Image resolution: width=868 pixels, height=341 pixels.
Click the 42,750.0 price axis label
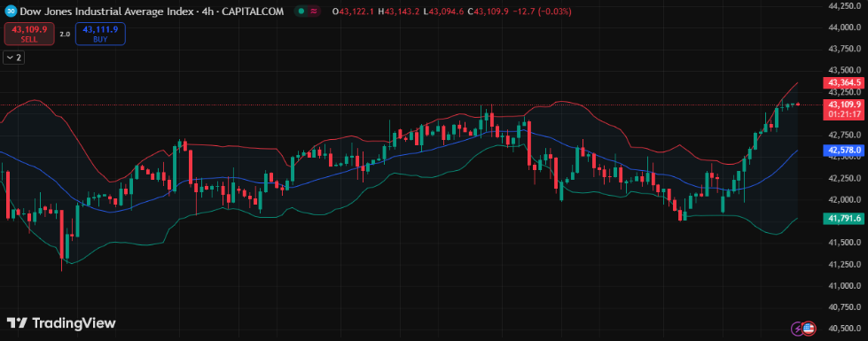[x=845, y=136]
